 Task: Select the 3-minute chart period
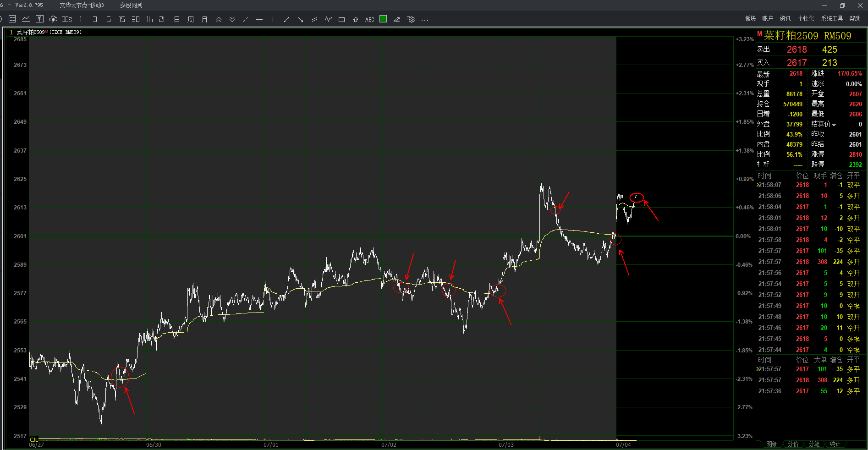[94, 19]
